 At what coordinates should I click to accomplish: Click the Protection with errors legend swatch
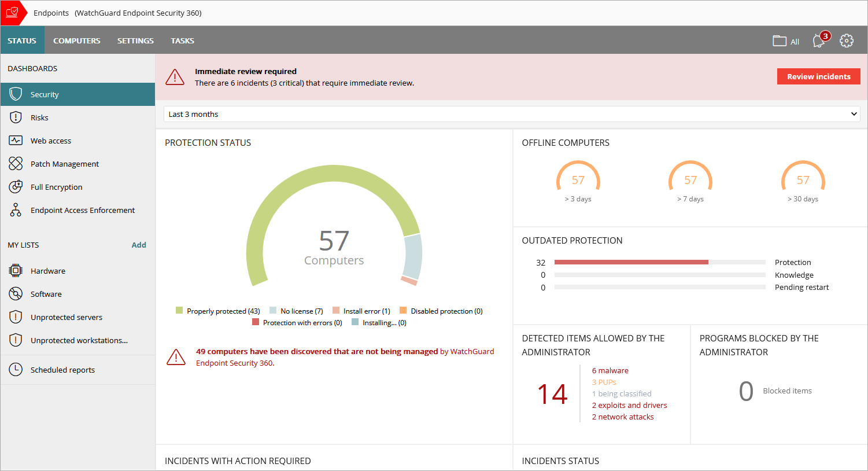tap(256, 322)
